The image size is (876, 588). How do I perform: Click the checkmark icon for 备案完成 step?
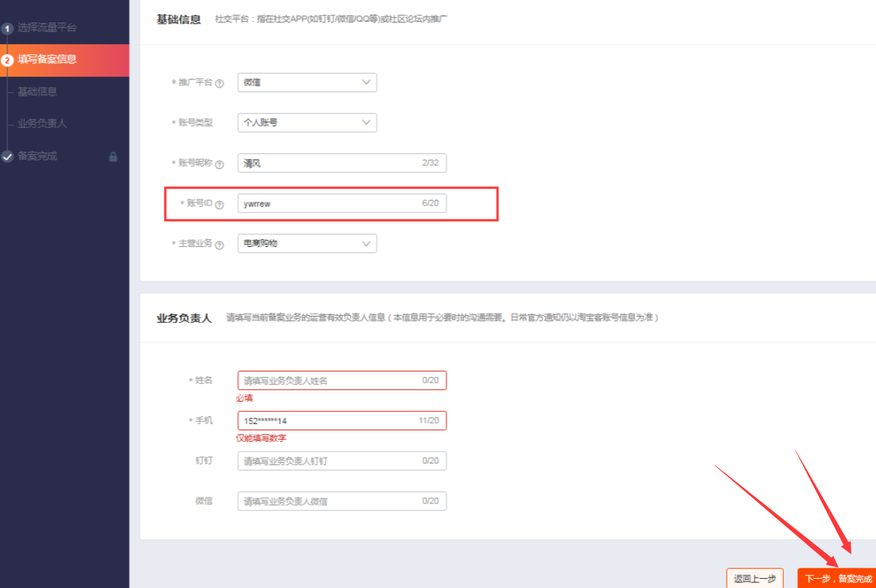click(x=8, y=157)
